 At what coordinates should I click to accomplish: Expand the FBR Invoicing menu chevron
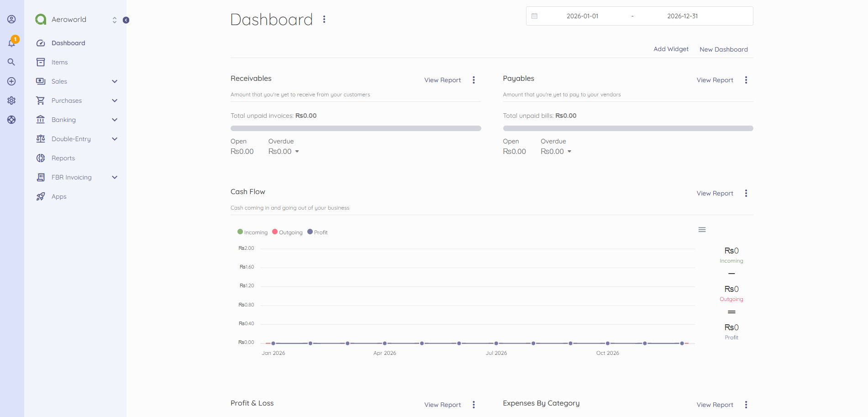click(x=115, y=177)
